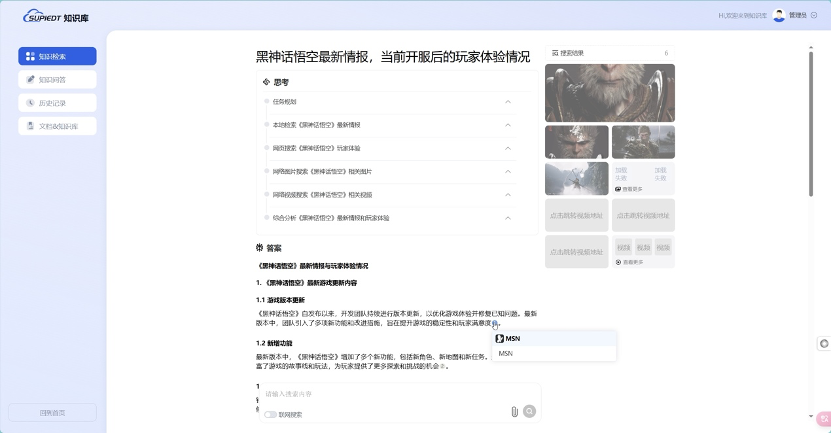Image resolution: width=832 pixels, height=434 pixels.
Task: Click the pink assistant icon bottom right
Action: tap(825, 419)
